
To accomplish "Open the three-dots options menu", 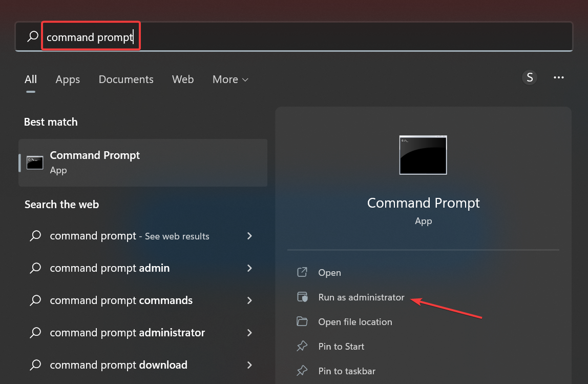I will pos(559,78).
